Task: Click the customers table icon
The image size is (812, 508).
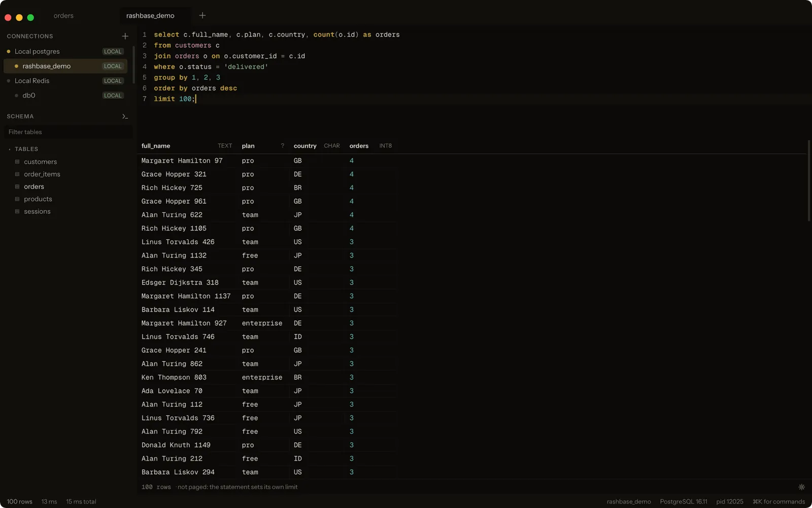Action: (17, 162)
